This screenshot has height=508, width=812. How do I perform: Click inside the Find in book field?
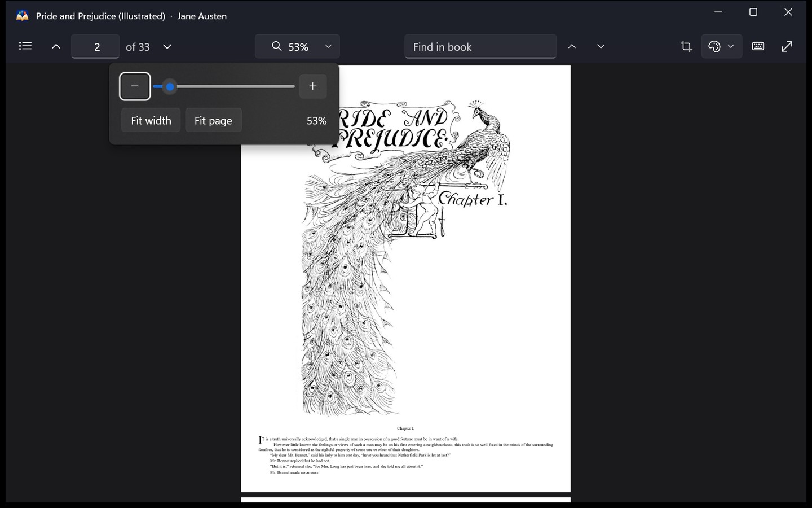(480, 46)
